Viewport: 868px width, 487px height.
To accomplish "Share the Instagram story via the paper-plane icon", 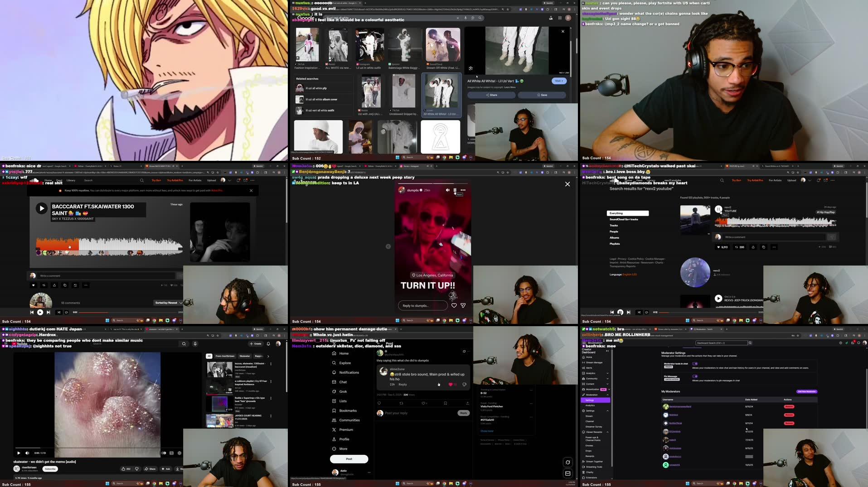I will 463,305.
